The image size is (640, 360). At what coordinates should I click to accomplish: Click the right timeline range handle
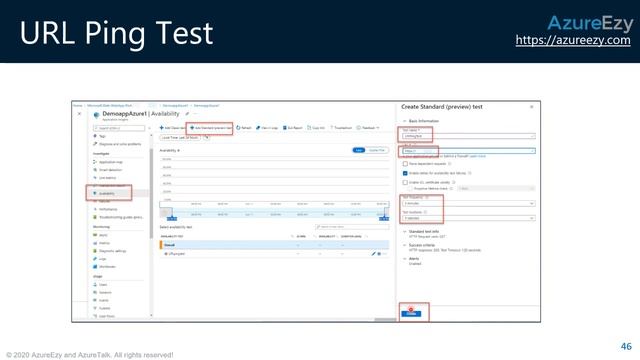[x=384, y=218]
